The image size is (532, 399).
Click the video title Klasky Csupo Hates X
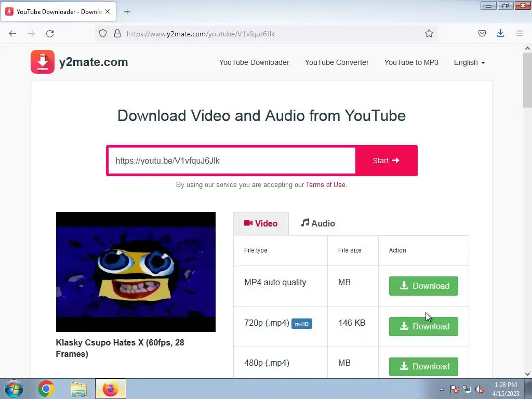pyautogui.click(x=120, y=348)
